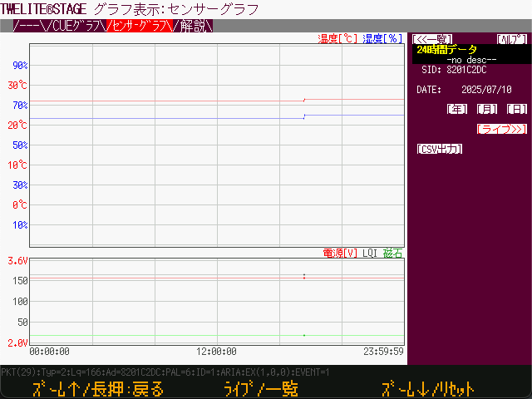The image size is (532, 399).
Task: Click the red temperature data point
Action: coord(304,100)
